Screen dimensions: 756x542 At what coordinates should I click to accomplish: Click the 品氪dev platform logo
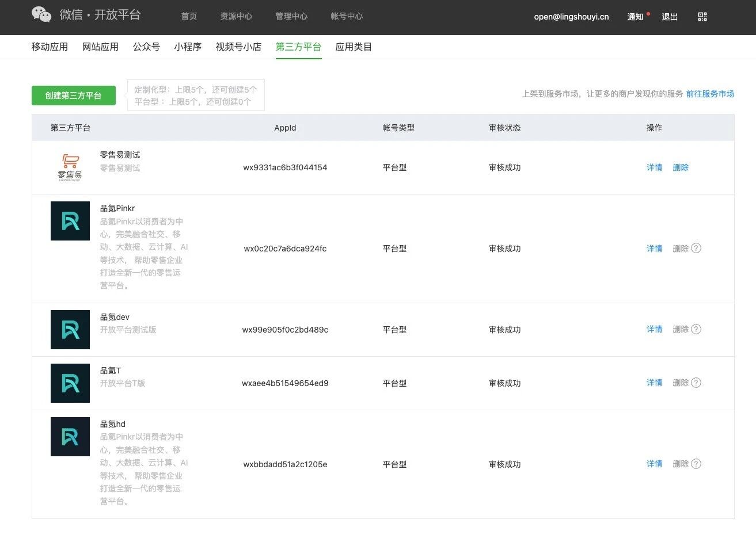pos(70,330)
